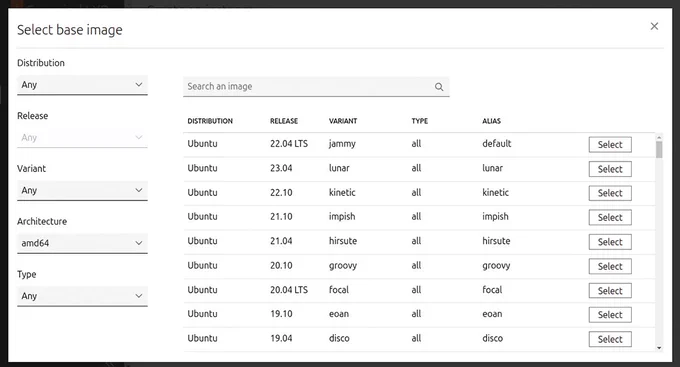Viewport: 680px width, 367px height.
Task: Select the Ubuntu 21.04 hirsute image
Action: point(610,242)
